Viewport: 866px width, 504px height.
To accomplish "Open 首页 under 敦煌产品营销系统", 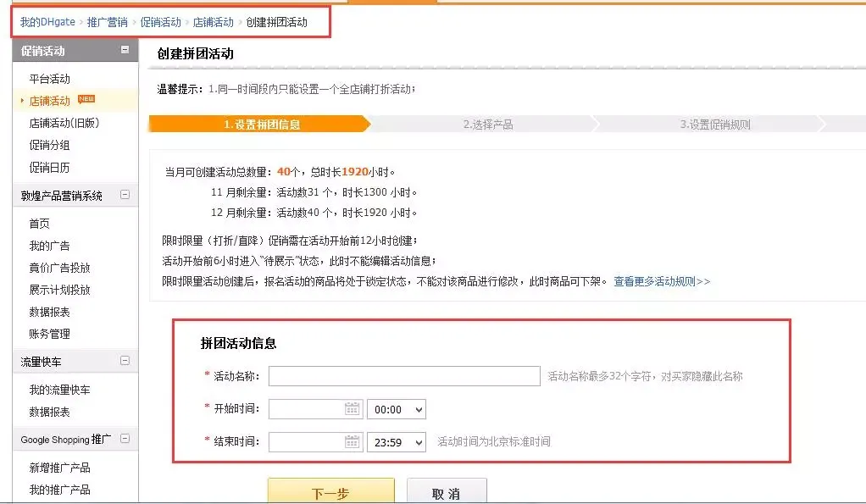I will pos(39,224).
